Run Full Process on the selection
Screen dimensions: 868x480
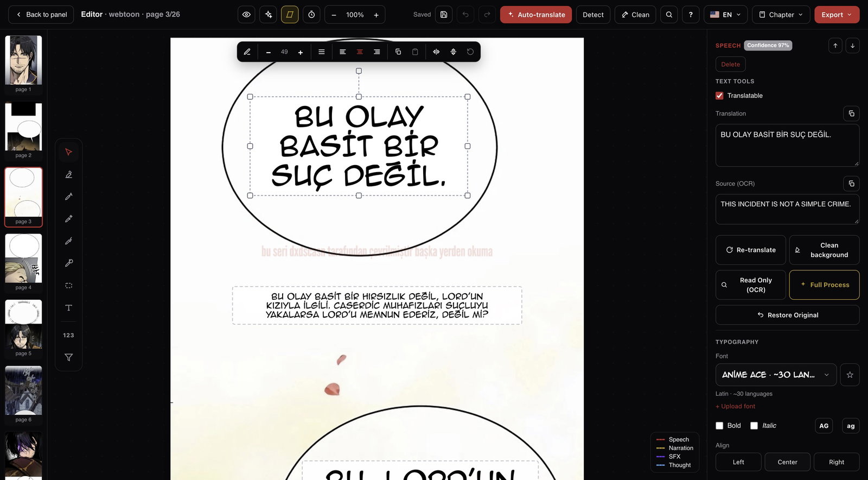824,285
